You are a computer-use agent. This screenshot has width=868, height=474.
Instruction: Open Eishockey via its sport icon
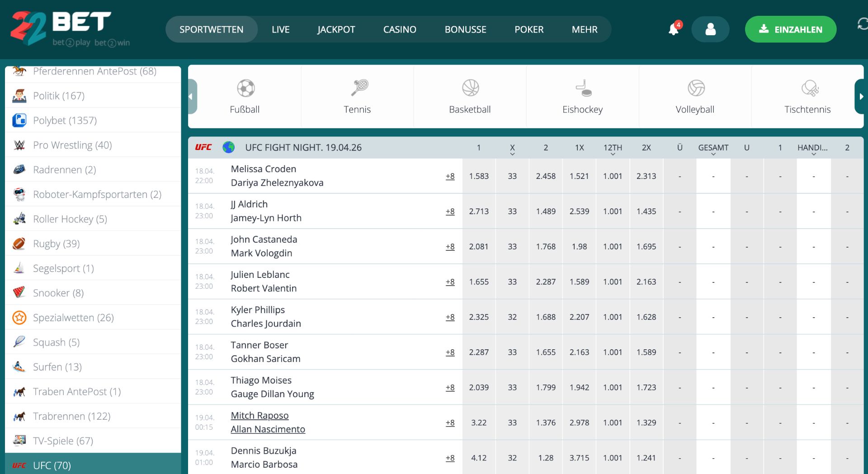[x=582, y=88]
